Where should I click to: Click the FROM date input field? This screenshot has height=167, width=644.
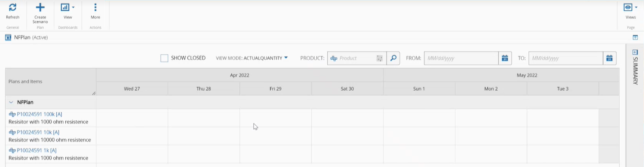coord(461,58)
